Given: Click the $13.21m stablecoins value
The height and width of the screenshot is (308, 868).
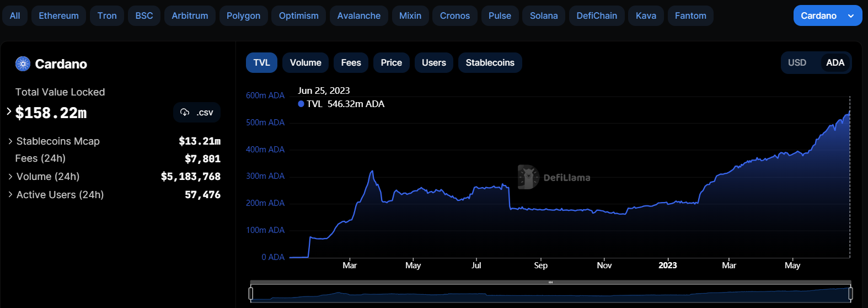Looking at the screenshot, I should coord(200,141).
